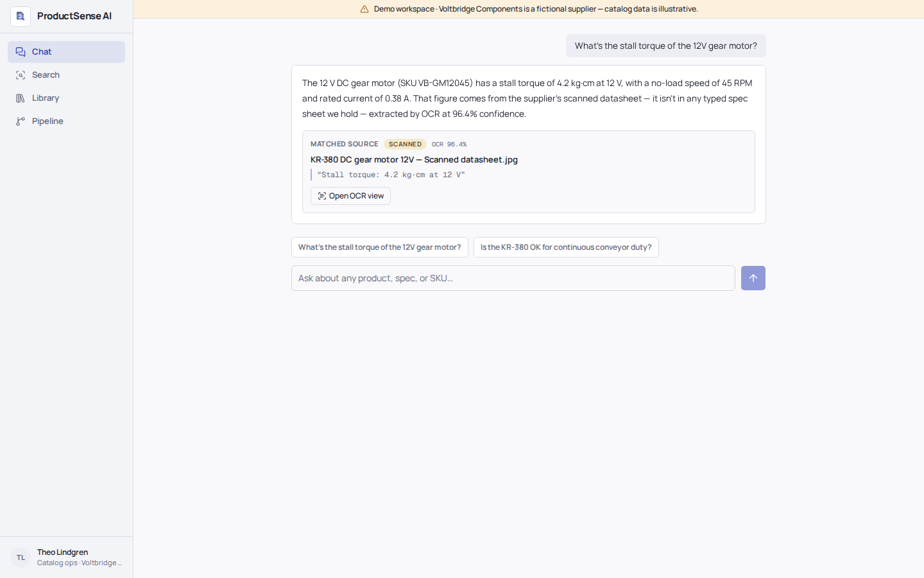Open Theo Lindgren's profile name
The width and height of the screenshot is (924, 578).
pos(62,552)
